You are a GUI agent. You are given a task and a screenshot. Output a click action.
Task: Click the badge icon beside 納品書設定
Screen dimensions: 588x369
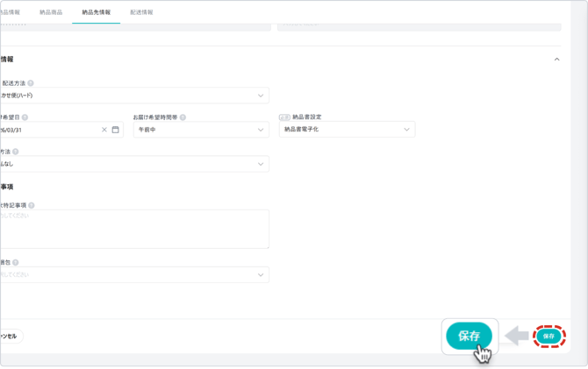(284, 117)
